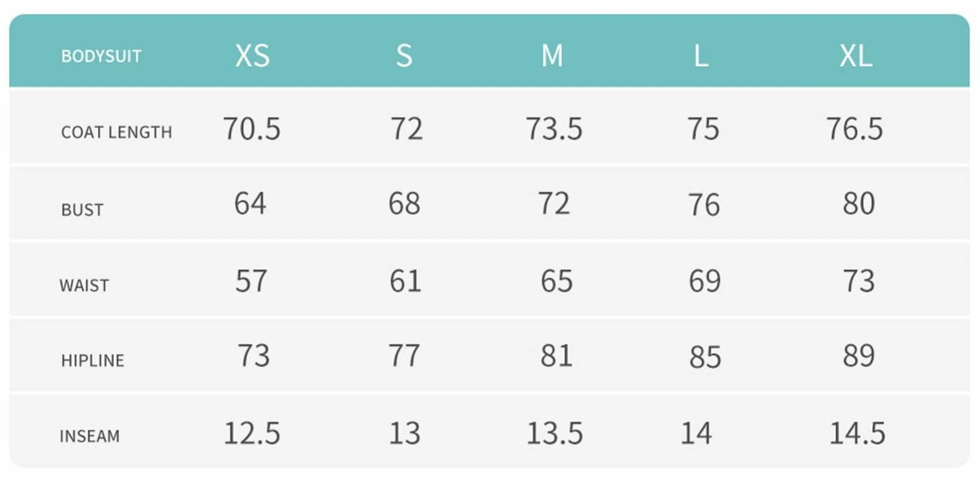Click bust value 80 for size XL
The height and width of the screenshot is (481, 980).
coord(859,204)
